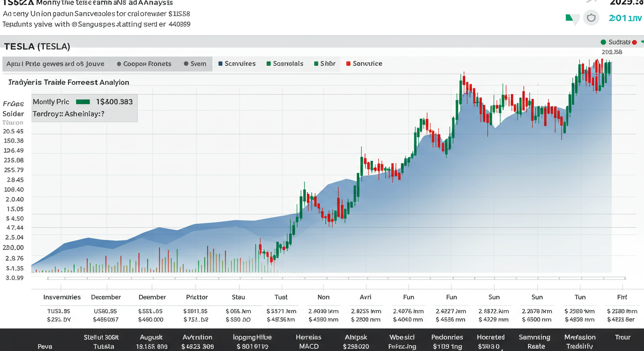
Task: Select the Firt column header
Action: coord(622,297)
